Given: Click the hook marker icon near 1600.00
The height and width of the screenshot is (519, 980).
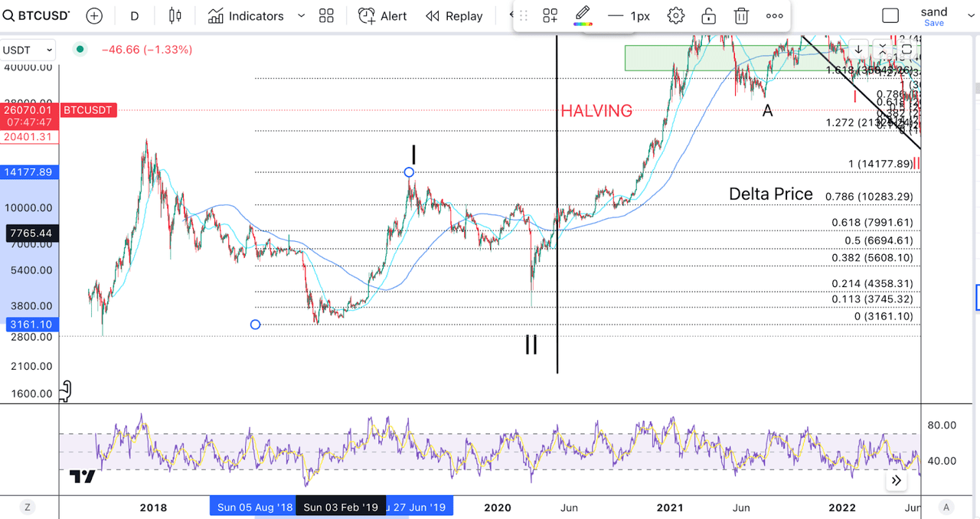Looking at the screenshot, I should pos(65,391).
